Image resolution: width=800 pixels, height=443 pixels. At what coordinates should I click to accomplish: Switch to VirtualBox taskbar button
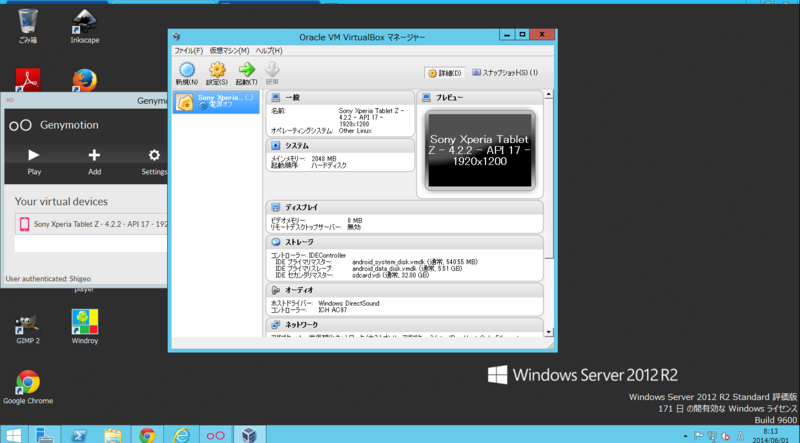point(249,435)
